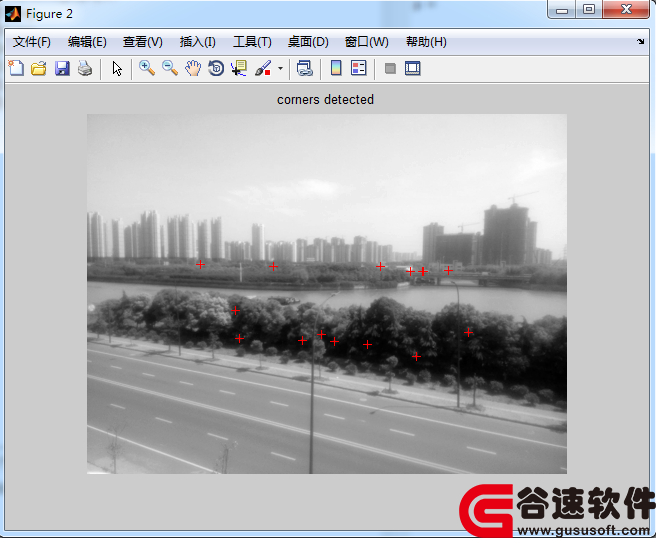The image size is (656, 538).
Task: Click the Hide Plot Tools icon
Action: [x=390, y=68]
